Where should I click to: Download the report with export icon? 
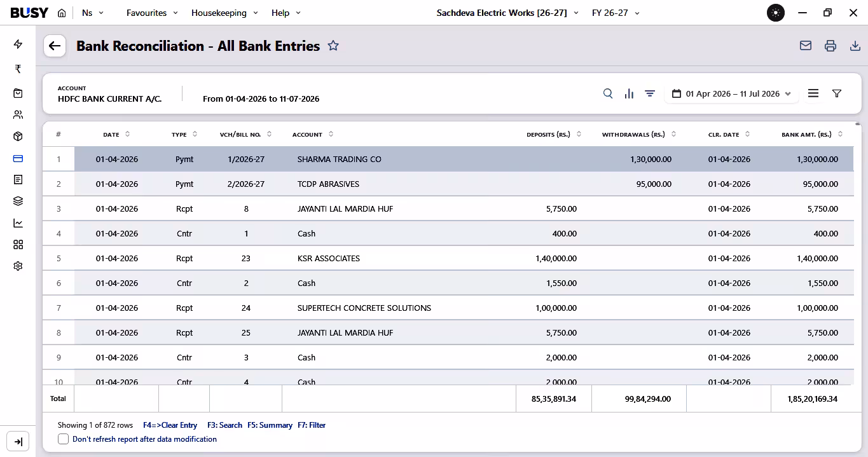tap(855, 46)
